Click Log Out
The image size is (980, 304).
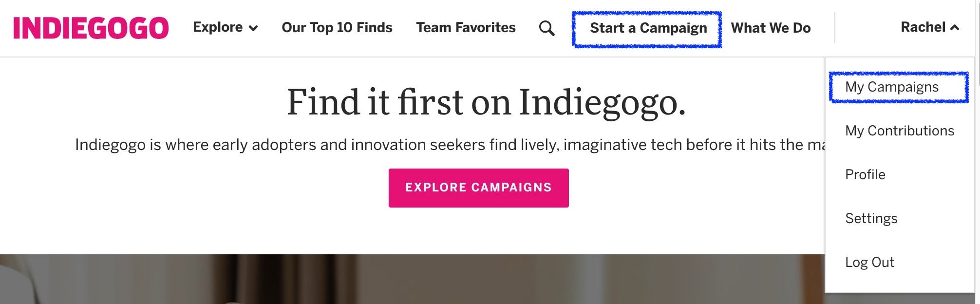869,262
